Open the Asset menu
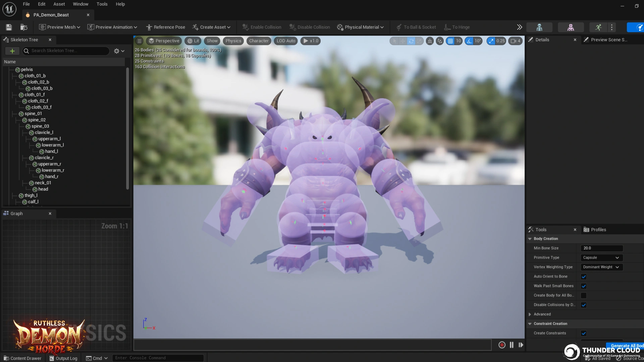The image size is (644, 362). click(59, 4)
